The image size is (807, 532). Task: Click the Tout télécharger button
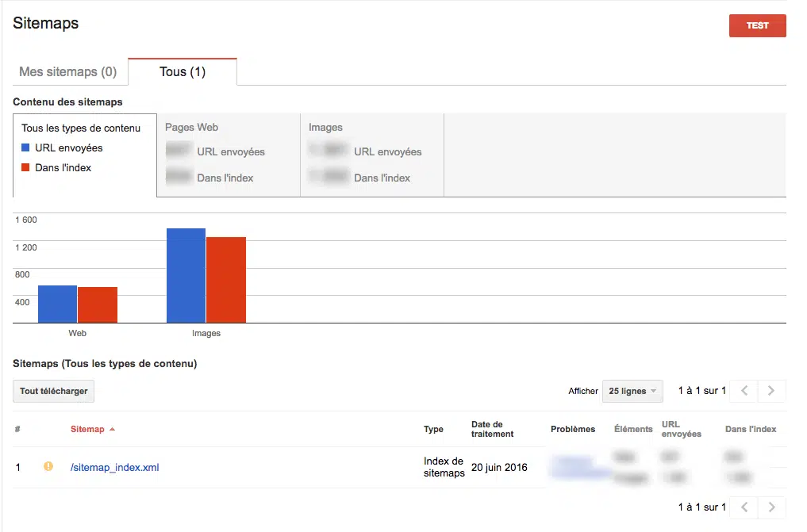pyautogui.click(x=53, y=391)
